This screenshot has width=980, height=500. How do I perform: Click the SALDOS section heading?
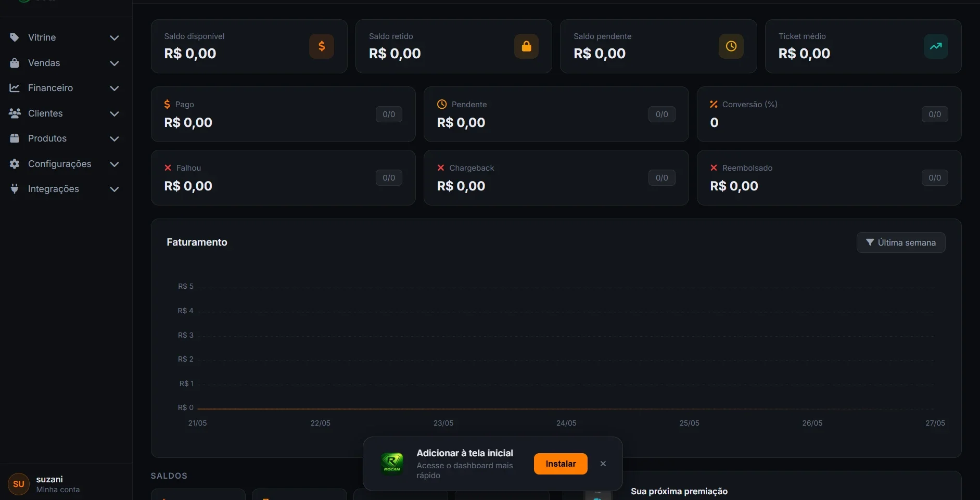(x=169, y=476)
